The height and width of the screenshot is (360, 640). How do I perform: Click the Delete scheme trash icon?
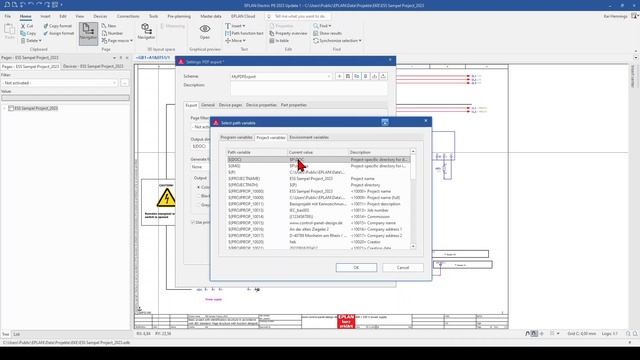[x=366, y=76]
